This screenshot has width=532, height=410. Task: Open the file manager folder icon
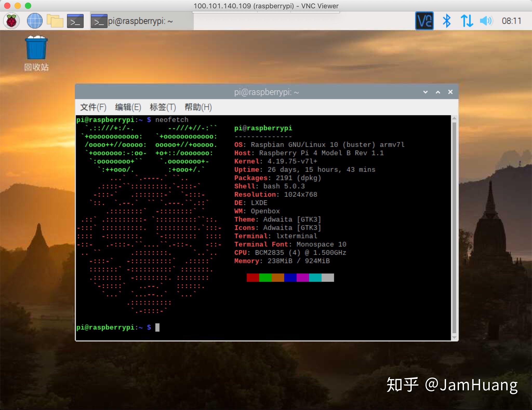tap(55, 21)
